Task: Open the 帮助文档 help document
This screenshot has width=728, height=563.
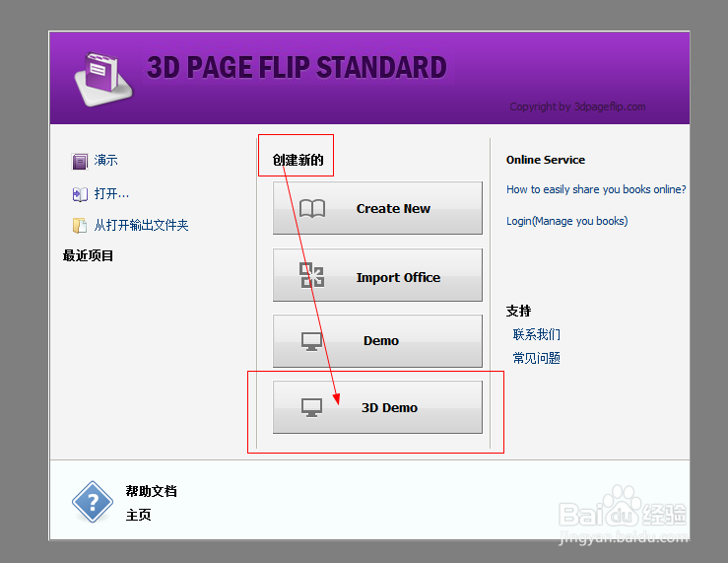Action: 152,491
